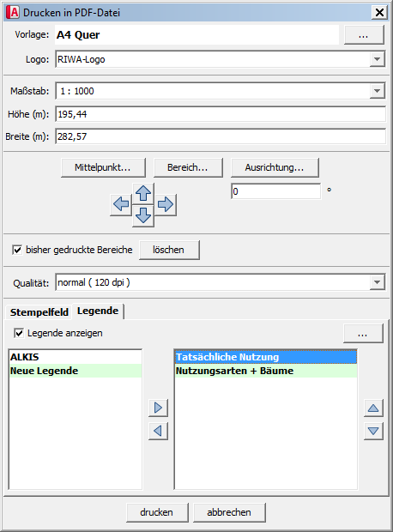Open the Logo dropdown list

click(x=377, y=59)
